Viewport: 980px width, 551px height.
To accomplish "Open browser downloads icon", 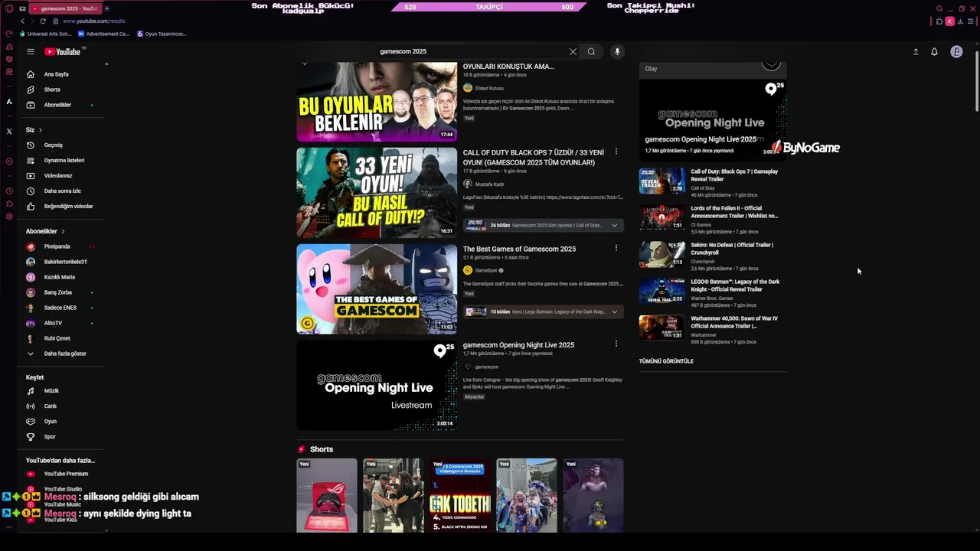I will point(961,21).
